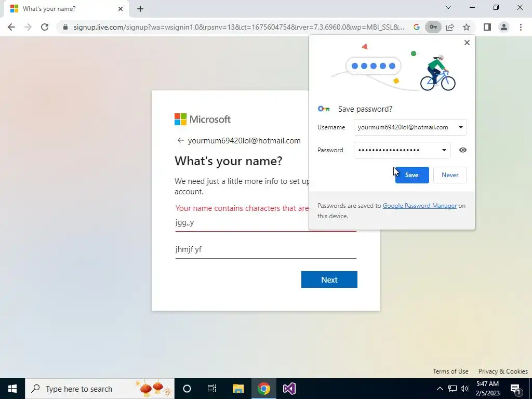Expand the Password dropdown arrow
Viewport: 532px width, 399px height.
444,150
